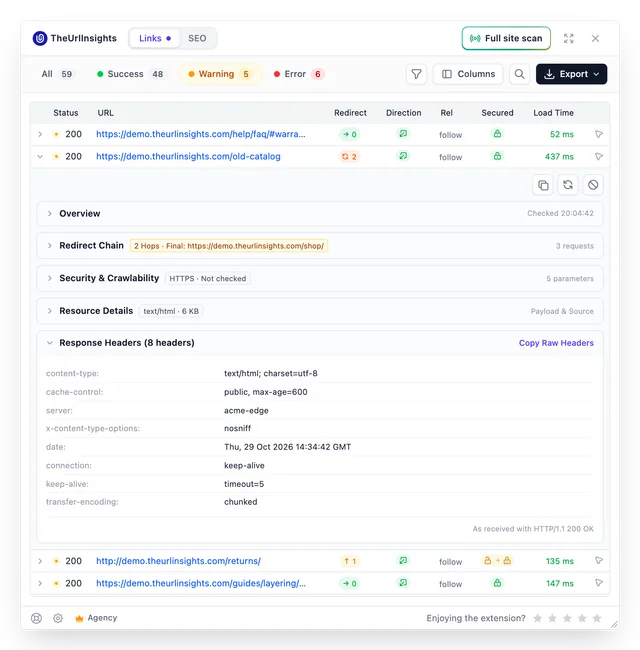Click the redirect badge '1' on returns row
Viewport: 640px width, 650px height.
tap(350, 561)
